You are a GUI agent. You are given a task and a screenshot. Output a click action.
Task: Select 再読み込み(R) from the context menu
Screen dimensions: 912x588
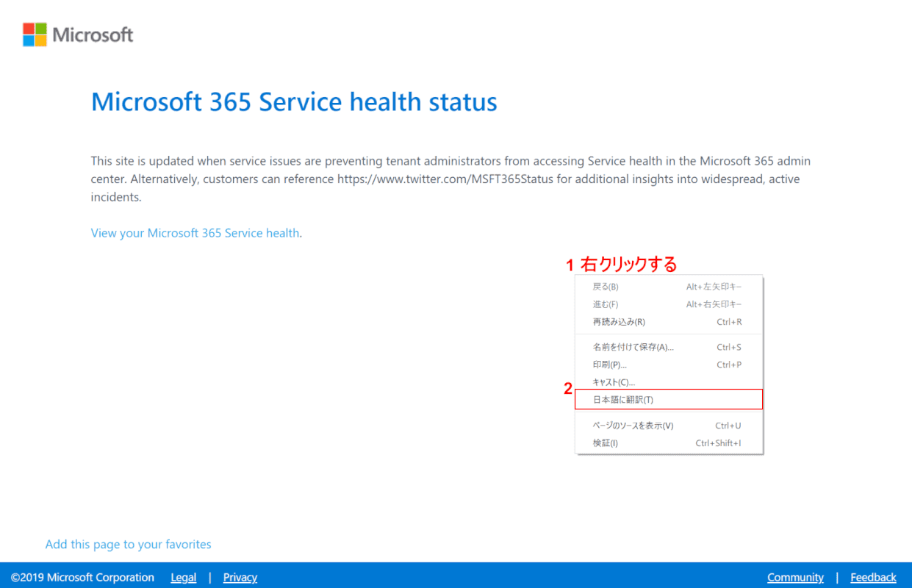669,322
